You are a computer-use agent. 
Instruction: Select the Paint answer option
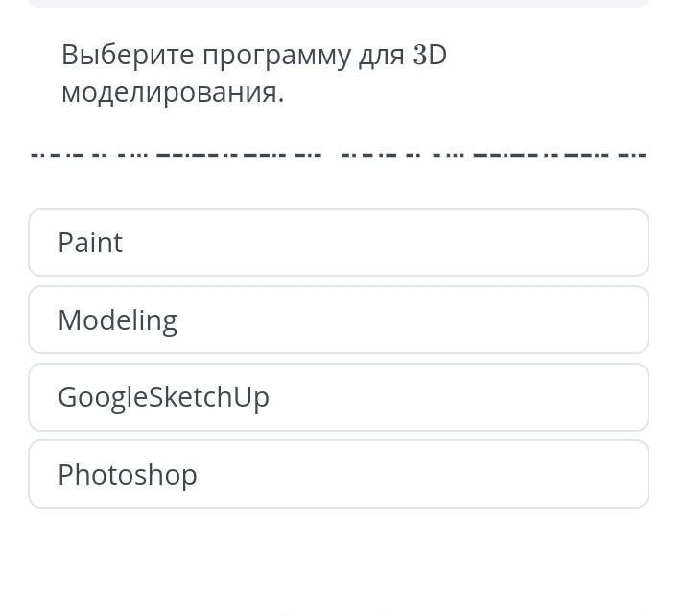coord(339,243)
